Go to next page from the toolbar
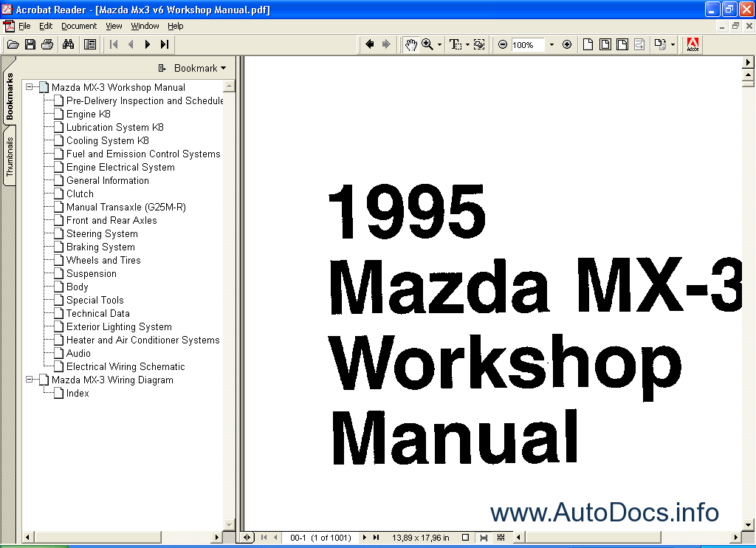The height and width of the screenshot is (548, 756). [x=148, y=45]
